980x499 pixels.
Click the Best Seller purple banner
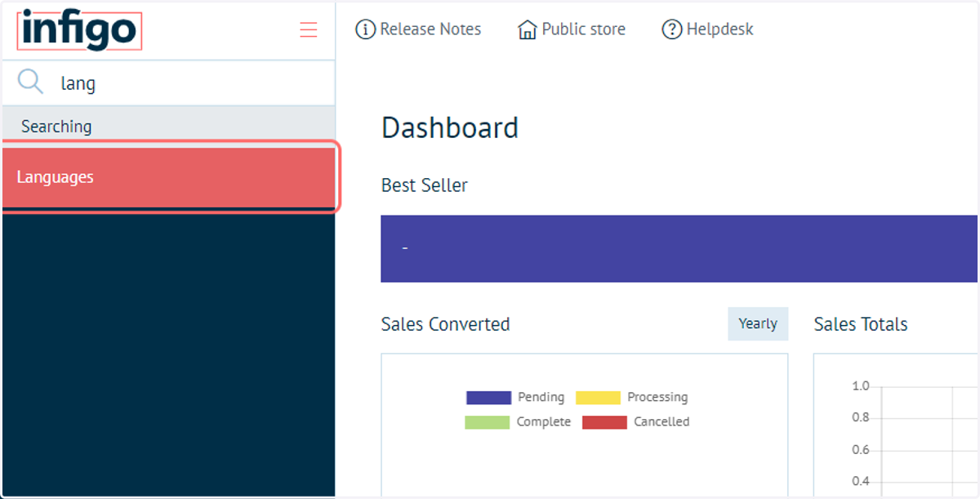[679, 248]
